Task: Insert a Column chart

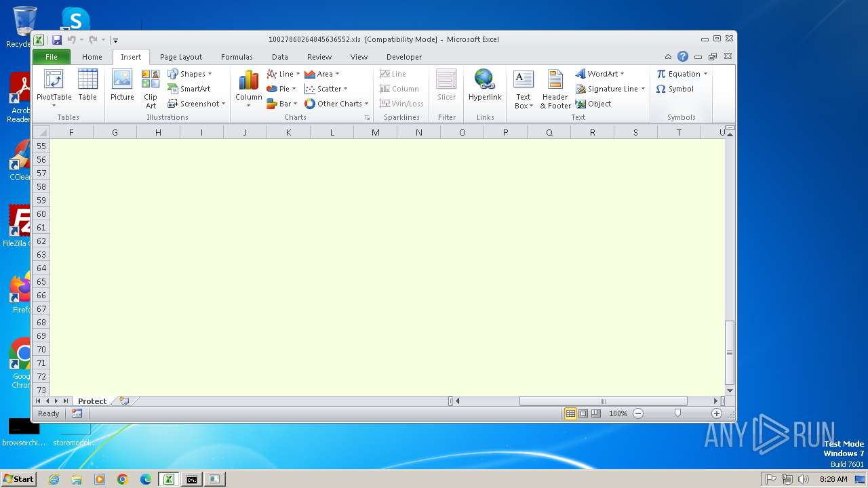Action: coord(249,89)
